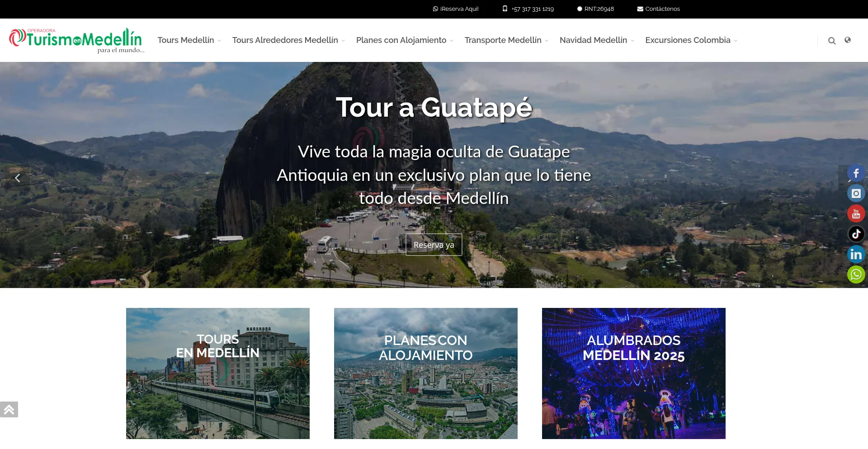The image size is (868, 449).
Task: Click the globe language icon
Action: pyautogui.click(x=848, y=40)
